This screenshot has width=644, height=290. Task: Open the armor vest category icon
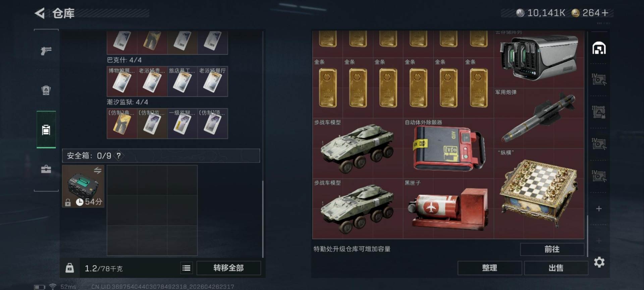click(46, 90)
